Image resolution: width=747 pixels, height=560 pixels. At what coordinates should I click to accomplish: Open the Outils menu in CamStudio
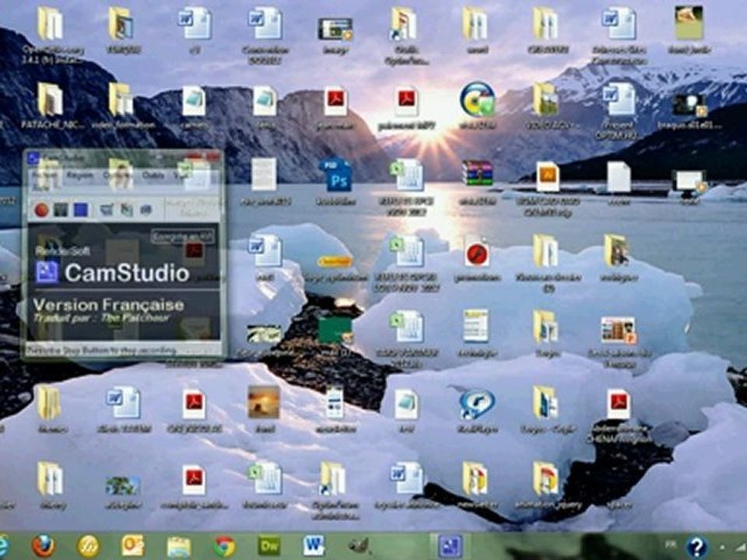coord(153,175)
